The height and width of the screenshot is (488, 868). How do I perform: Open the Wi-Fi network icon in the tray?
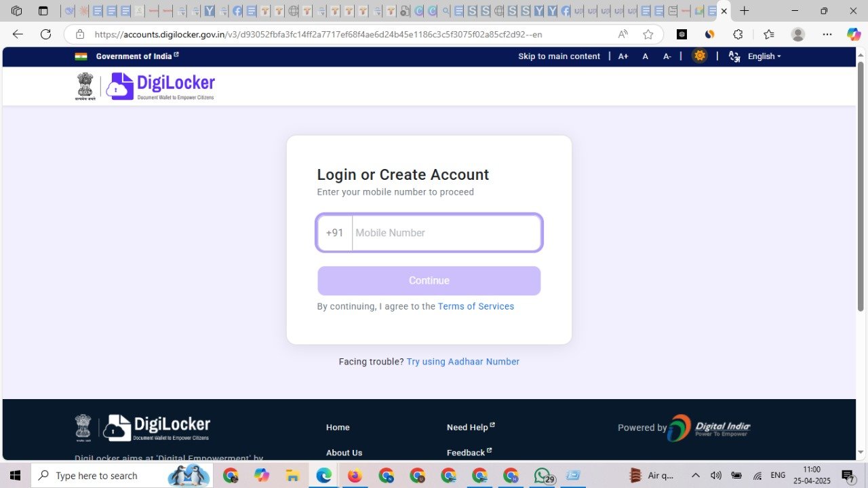pos(757,476)
